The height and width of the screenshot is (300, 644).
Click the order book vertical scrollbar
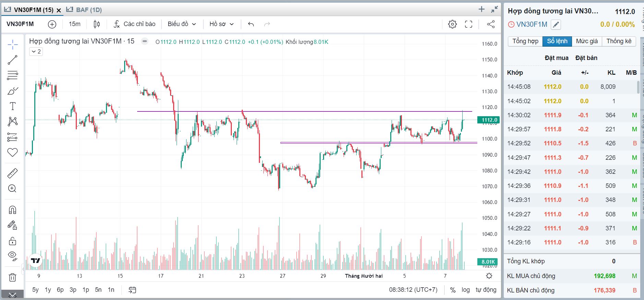[638, 87]
